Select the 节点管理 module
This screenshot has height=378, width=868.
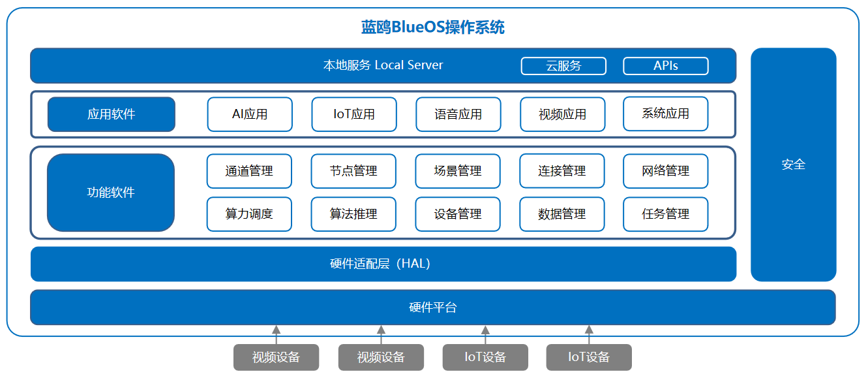pyautogui.click(x=353, y=171)
